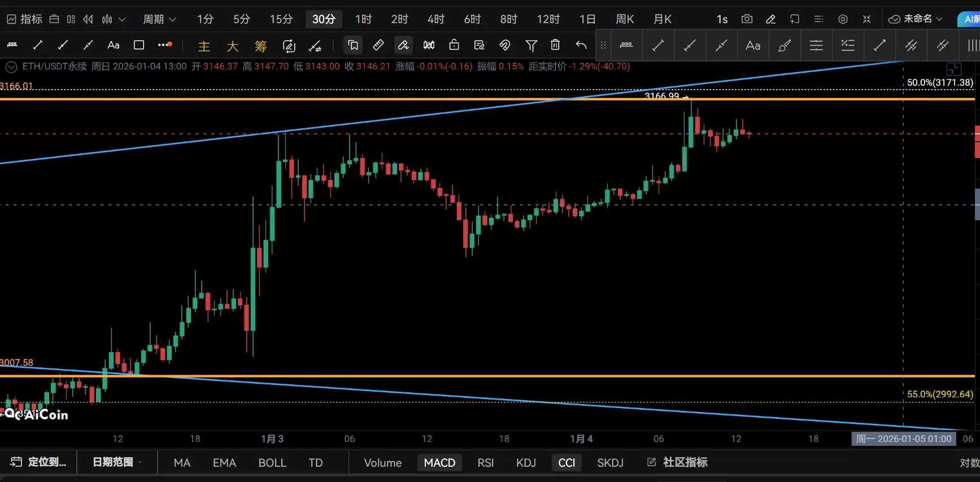Click the collapse fullscreen arrows icon

click(867, 19)
